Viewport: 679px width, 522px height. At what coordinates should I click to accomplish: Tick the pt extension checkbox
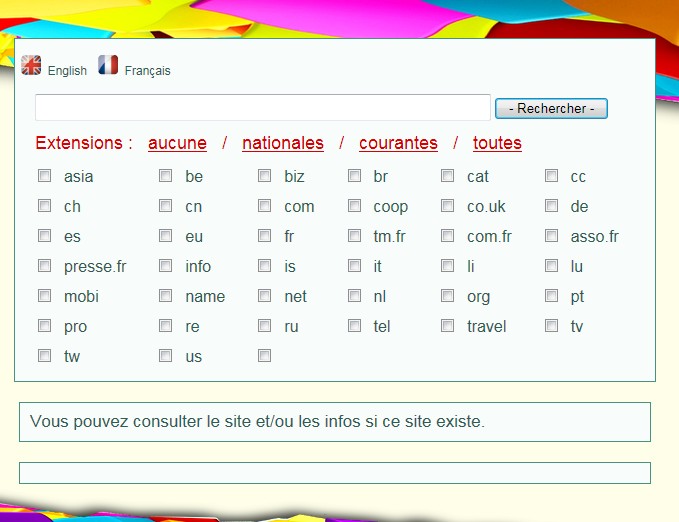551,296
